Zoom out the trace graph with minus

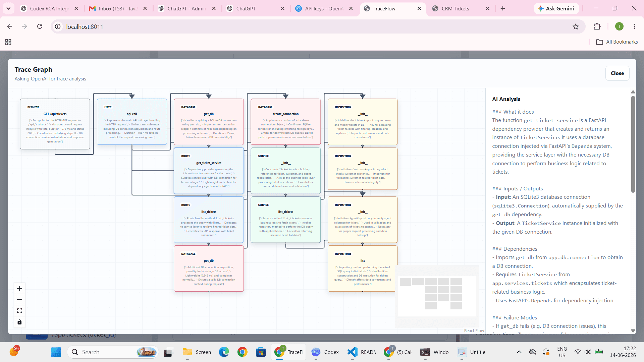coord(19,300)
